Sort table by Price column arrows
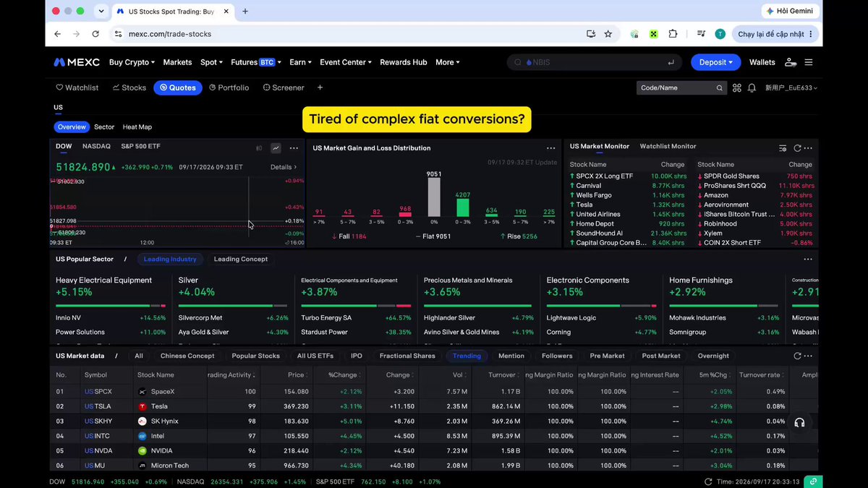 point(307,375)
